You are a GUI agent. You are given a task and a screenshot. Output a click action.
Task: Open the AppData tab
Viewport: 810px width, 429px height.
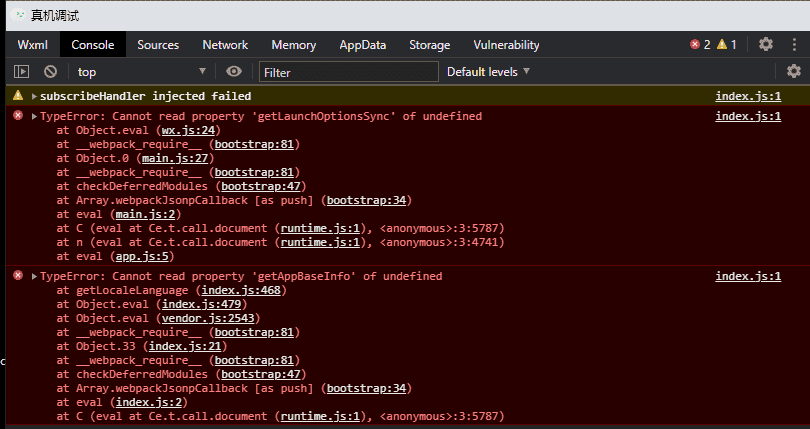point(362,45)
